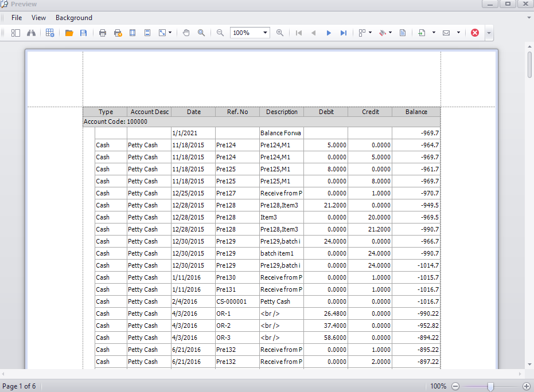534x392 pixels.
Task: Open Page Setup icon
Action: click(x=132, y=33)
